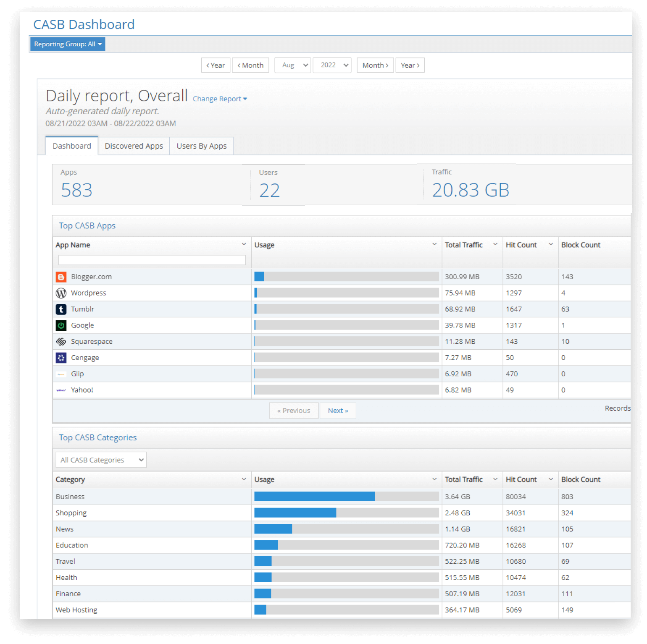Click the Business category usage bar
The height and width of the screenshot is (644, 647).
coord(347,497)
